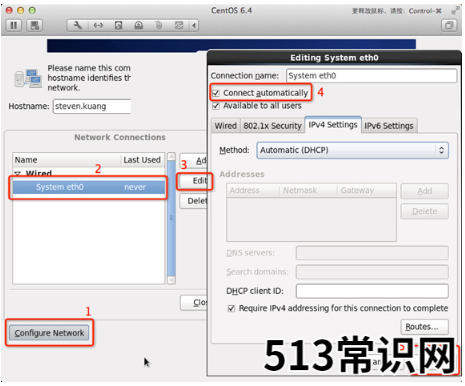Screen dimensions: 465x386
Task: Toggle Connect automatically checkbox
Action: (216, 93)
